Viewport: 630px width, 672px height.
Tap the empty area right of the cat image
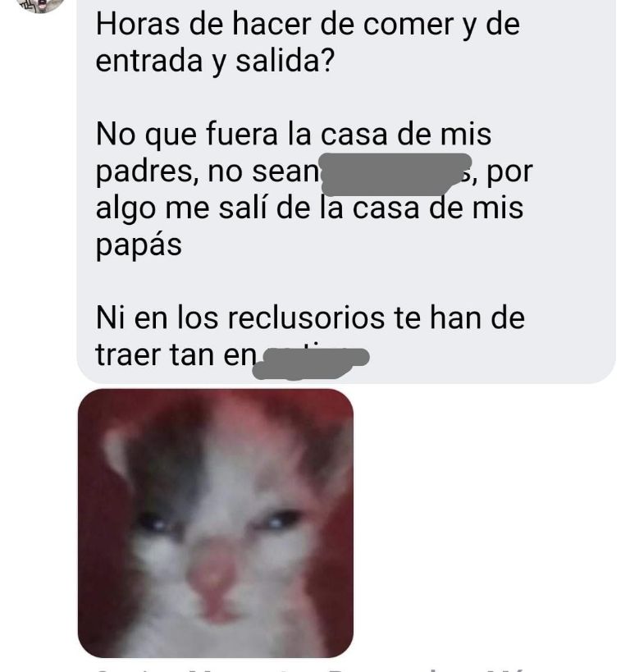click(489, 523)
